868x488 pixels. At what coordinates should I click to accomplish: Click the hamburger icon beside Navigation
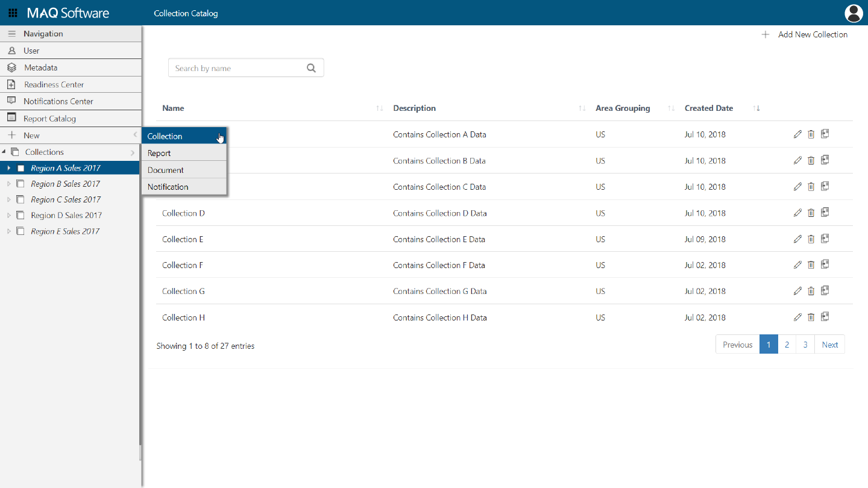click(x=11, y=34)
